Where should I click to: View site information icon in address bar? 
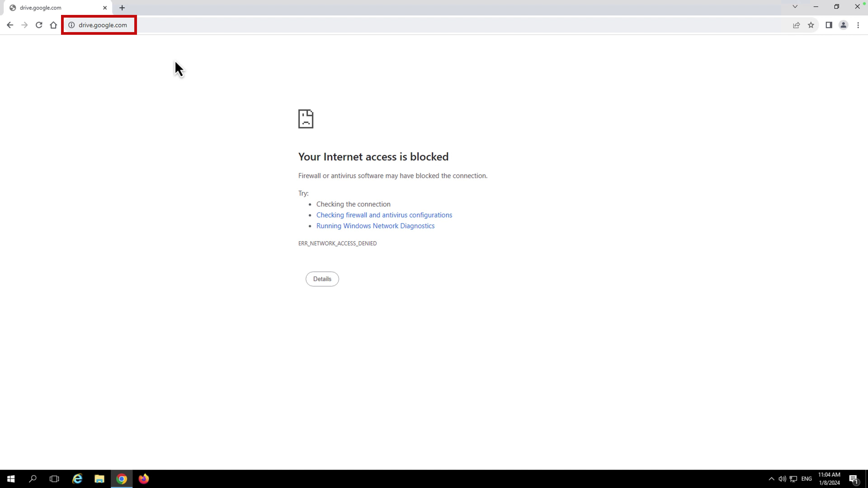[x=71, y=25]
